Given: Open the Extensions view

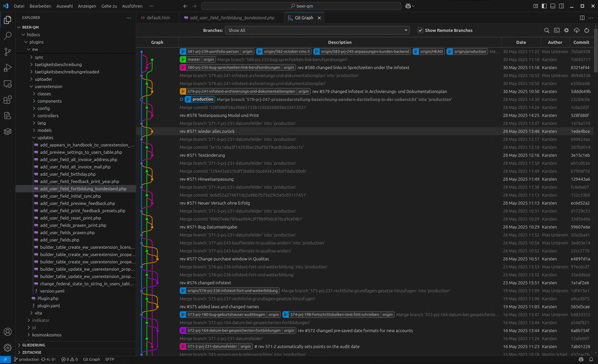Looking at the screenshot, I should 8,100.
